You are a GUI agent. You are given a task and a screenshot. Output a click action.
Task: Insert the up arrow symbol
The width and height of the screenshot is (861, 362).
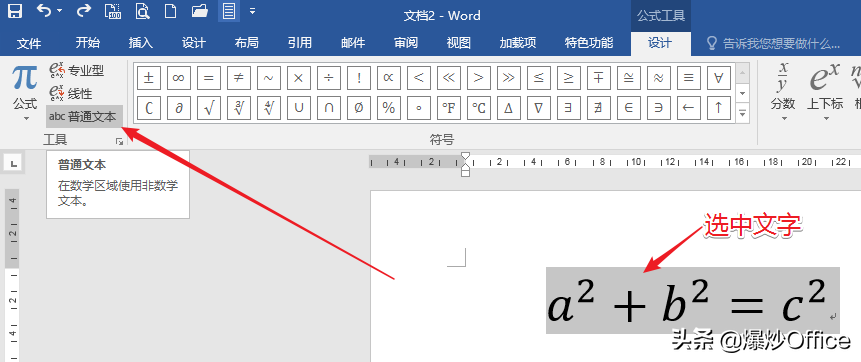[x=719, y=108]
